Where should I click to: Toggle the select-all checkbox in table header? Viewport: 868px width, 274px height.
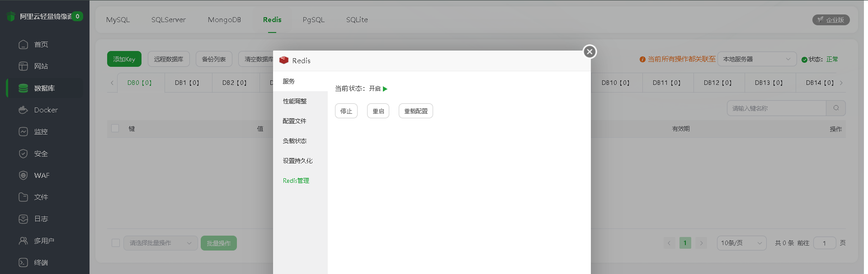coord(115,128)
